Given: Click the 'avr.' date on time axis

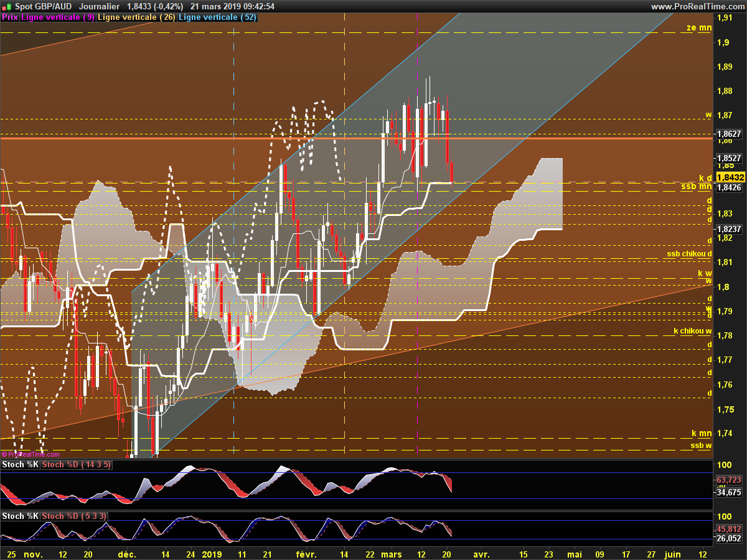Looking at the screenshot, I should point(481,553).
